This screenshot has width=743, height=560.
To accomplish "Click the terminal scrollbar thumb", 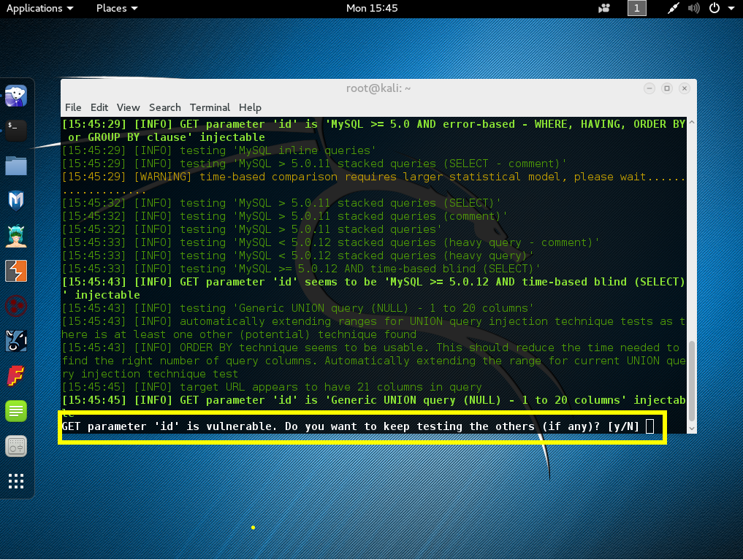I will (692, 380).
